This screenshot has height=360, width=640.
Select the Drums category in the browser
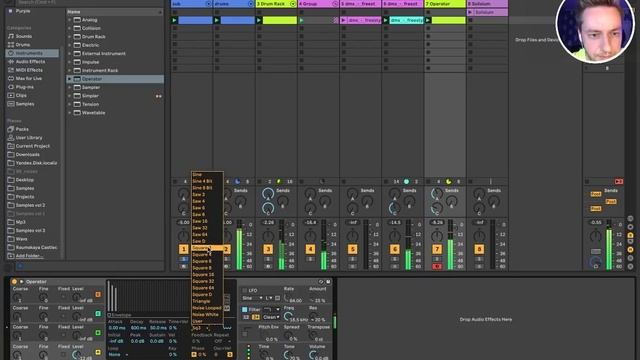(x=23, y=44)
